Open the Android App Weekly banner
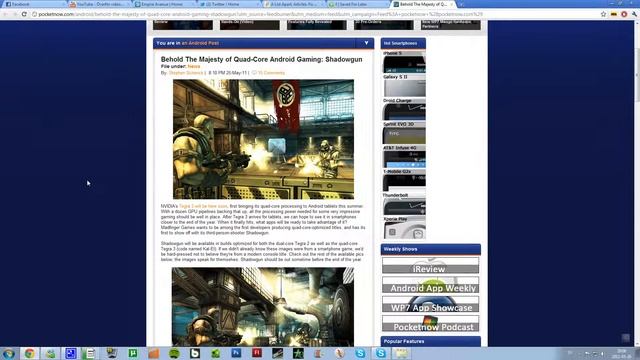Screen dimensions: 640x360 point(431,285)
